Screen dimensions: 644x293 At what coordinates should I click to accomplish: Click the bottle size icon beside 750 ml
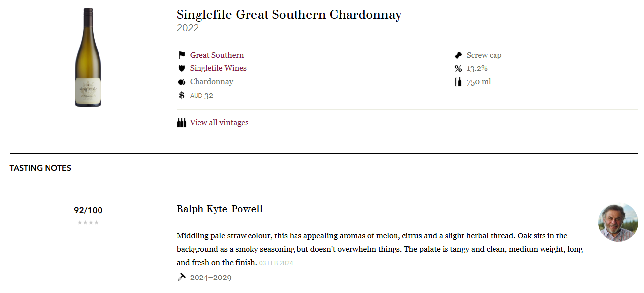click(458, 82)
